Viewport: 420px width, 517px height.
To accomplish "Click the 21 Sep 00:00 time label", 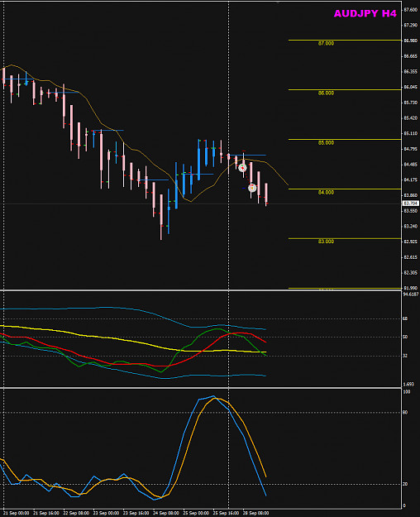I will (x=17, y=514).
